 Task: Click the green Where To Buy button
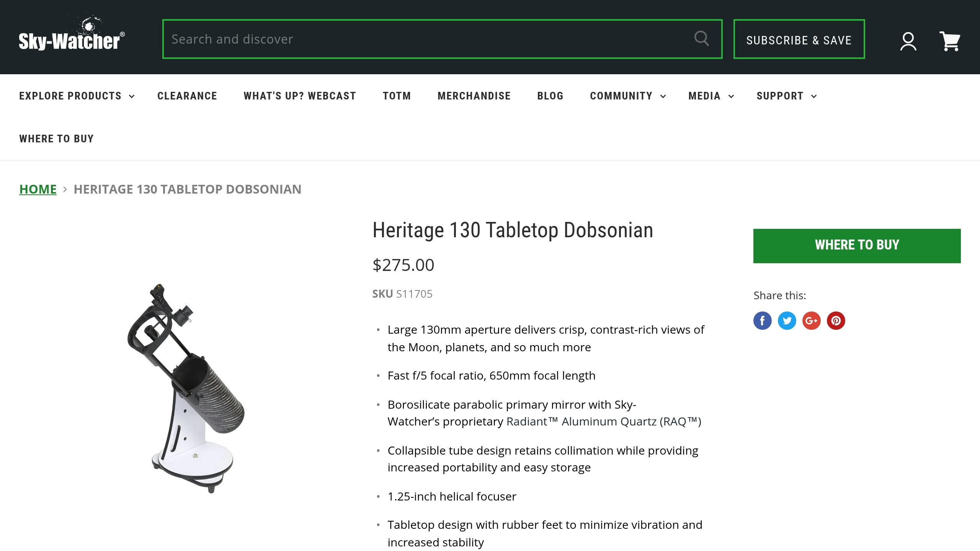click(x=857, y=245)
